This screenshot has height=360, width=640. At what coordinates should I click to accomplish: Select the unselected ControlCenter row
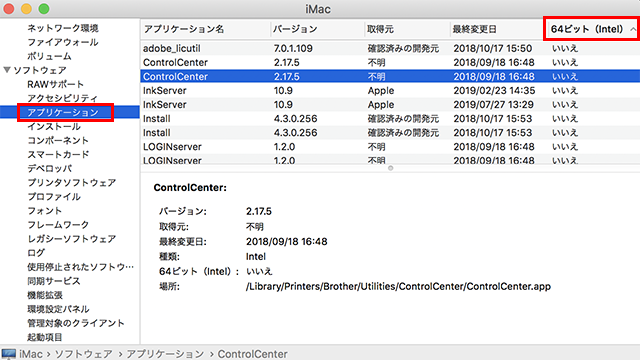(x=390, y=62)
